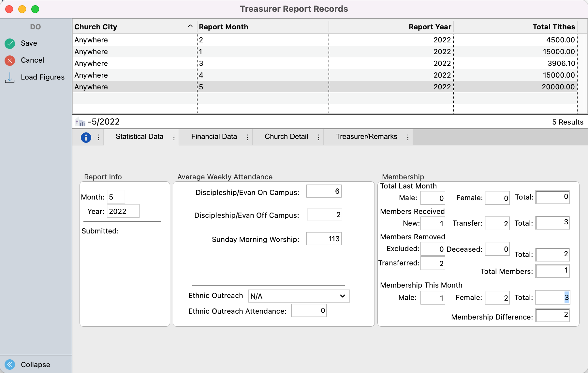The image size is (588, 373).
Task: Click the Year field in Report Info
Action: (123, 211)
